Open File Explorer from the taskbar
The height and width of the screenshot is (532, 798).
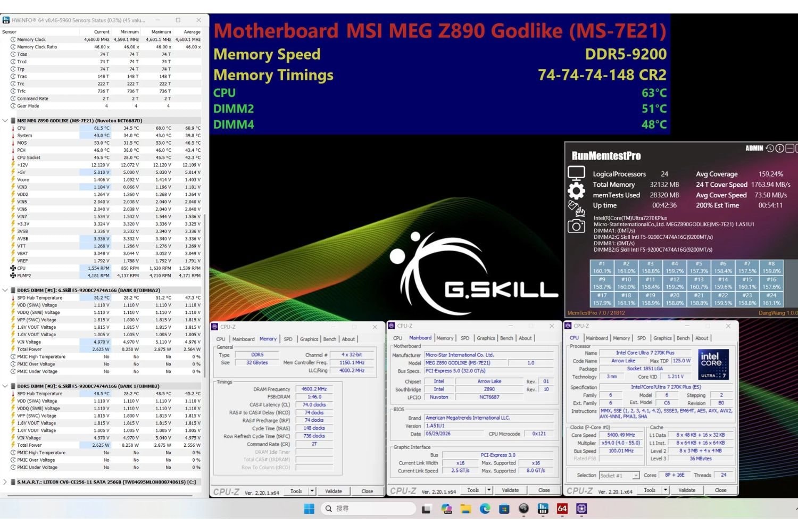466,509
